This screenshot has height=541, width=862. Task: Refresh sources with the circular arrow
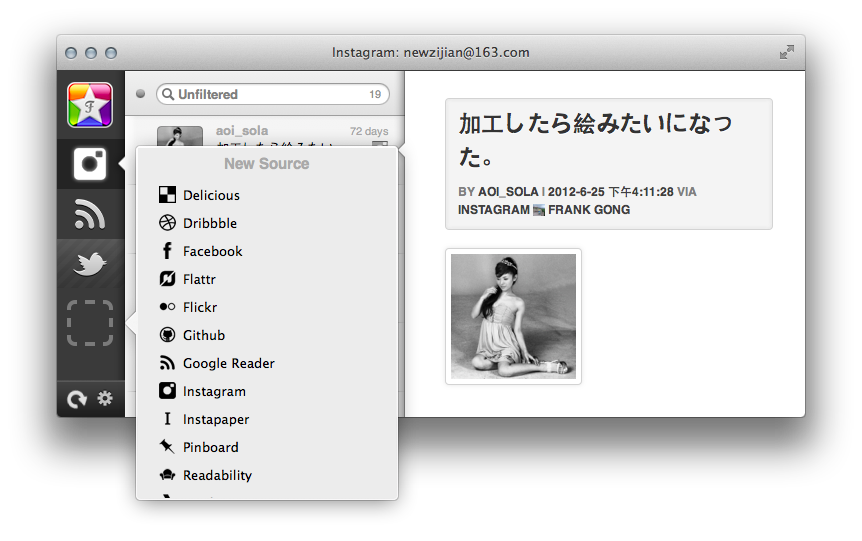click(x=76, y=399)
